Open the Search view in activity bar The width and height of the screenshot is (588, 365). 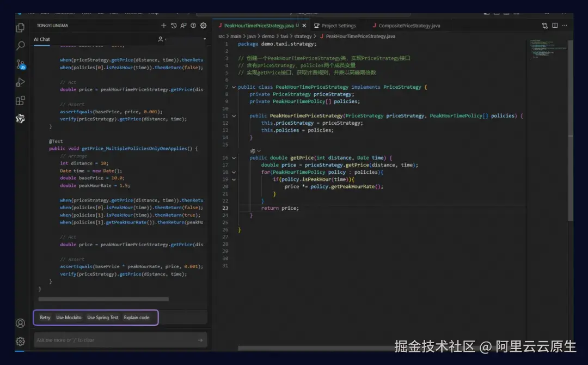click(20, 46)
